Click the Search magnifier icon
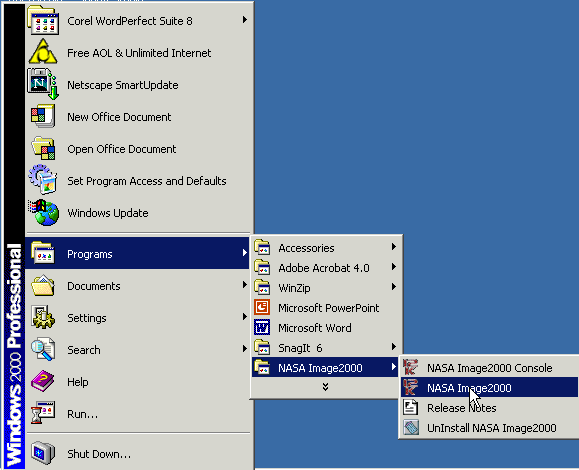 point(43,349)
